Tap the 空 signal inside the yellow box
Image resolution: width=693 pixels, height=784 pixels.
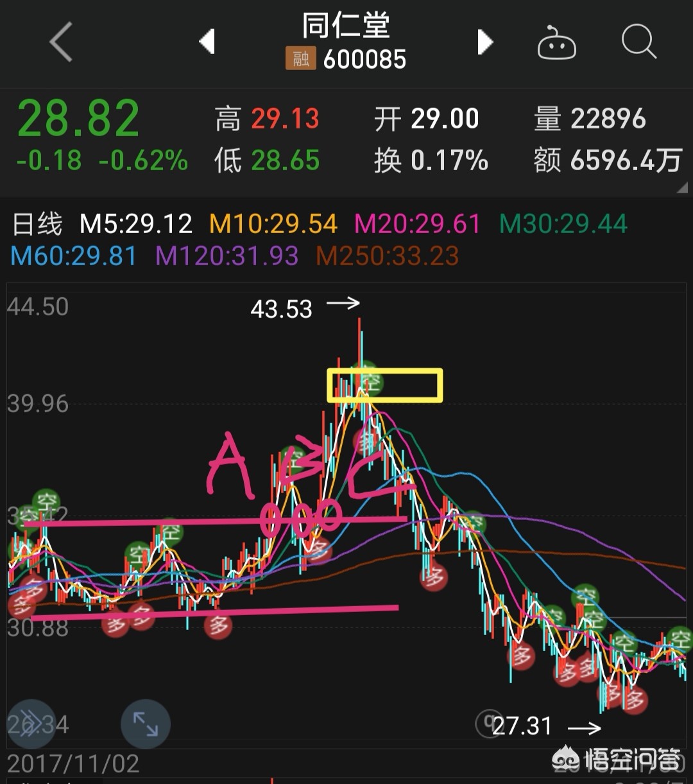(x=368, y=382)
